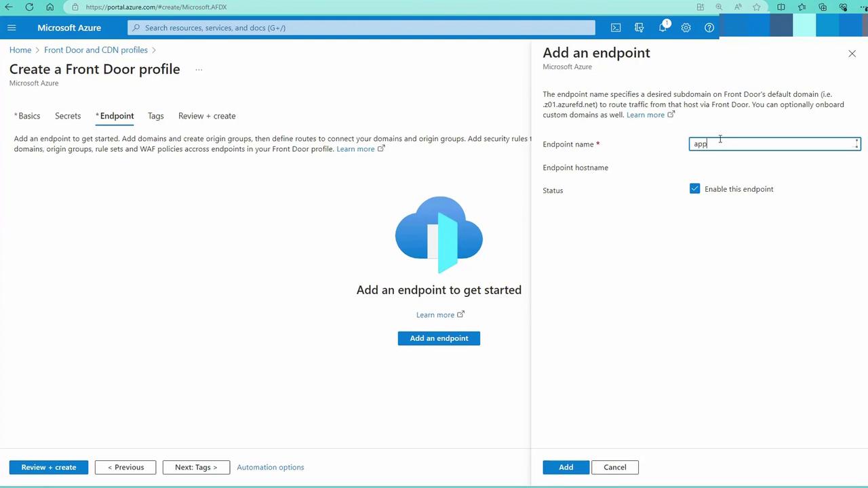Uncheck Enable this endpoint checkbox
The image size is (868, 488).
point(694,188)
